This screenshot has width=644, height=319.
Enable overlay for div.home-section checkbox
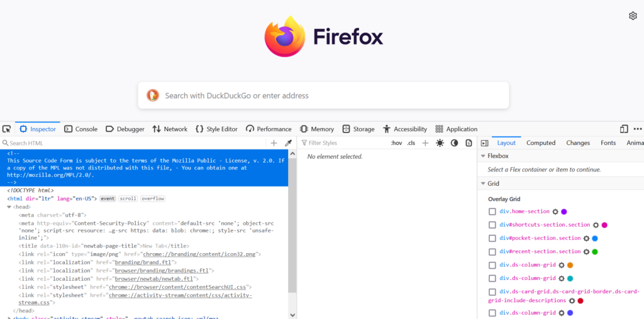pyautogui.click(x=492, y=212)
